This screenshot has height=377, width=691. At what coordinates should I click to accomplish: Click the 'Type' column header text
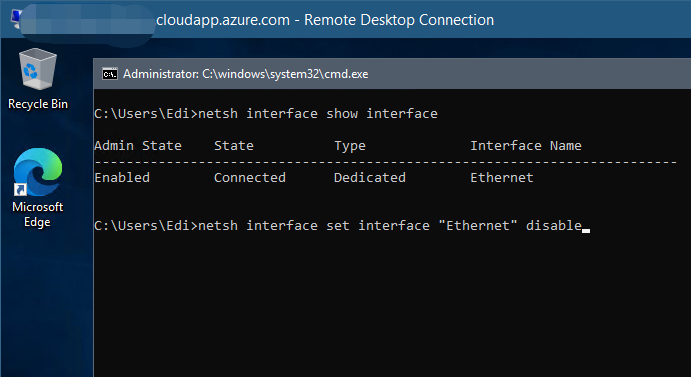pyautogui.click(x=349, y=146)
